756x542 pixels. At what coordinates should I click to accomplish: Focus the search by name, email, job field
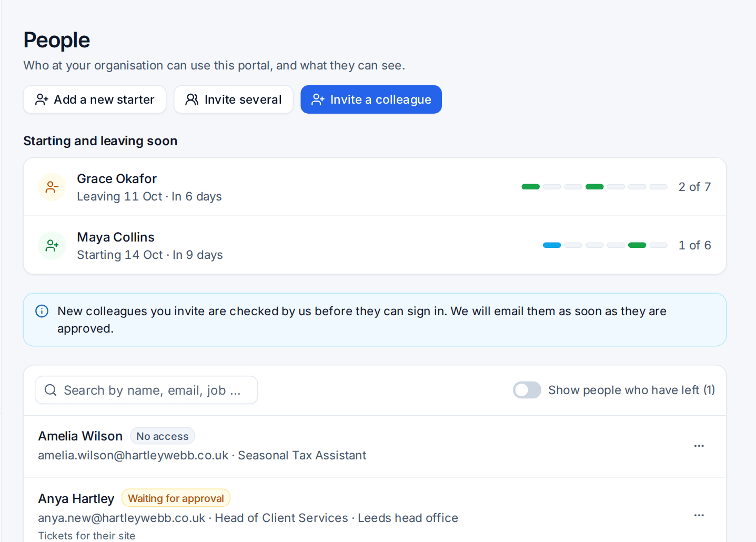(146, 390)
